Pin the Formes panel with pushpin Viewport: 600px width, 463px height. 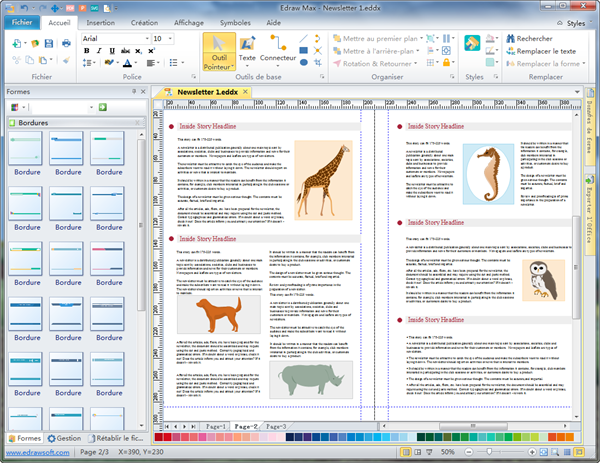pyautogui.click(x=135, y=92)
